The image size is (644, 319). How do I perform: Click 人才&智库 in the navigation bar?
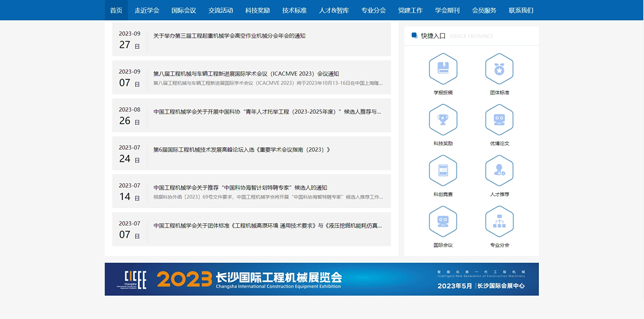(x=334, y=10)
